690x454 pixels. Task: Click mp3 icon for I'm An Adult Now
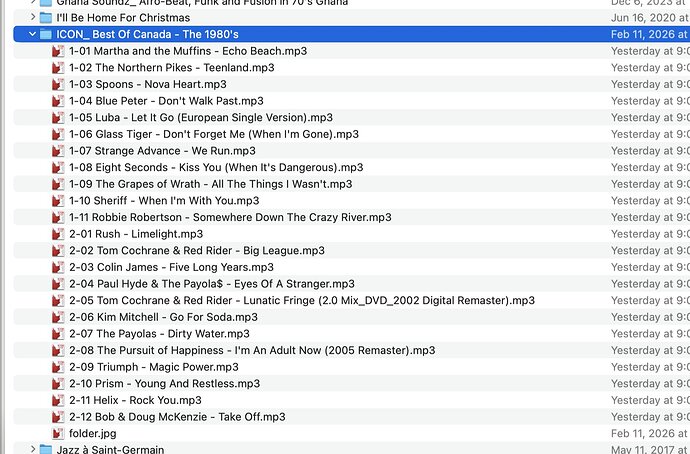(x=58, y=351)
